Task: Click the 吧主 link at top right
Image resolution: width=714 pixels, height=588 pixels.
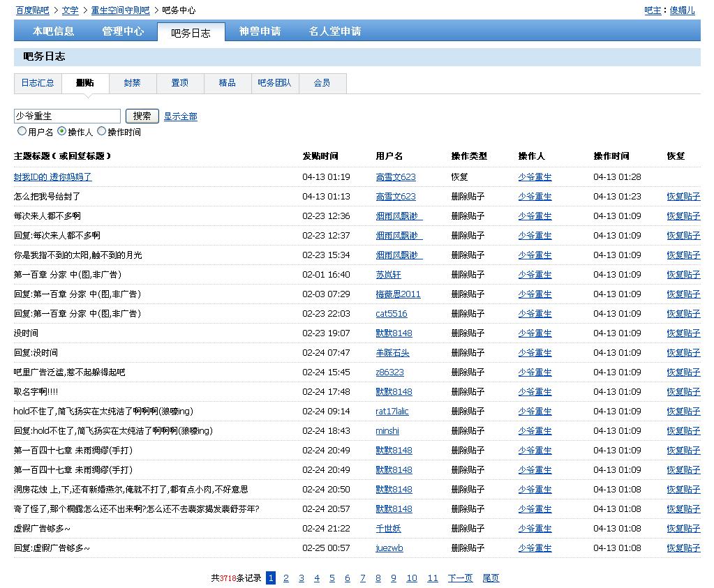Action: click(653, 10)
